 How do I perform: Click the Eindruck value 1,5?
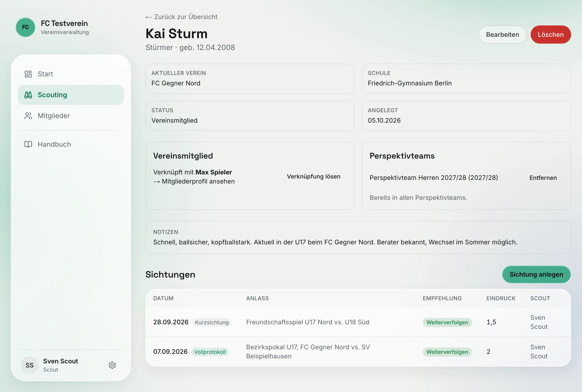click(491, 322)
